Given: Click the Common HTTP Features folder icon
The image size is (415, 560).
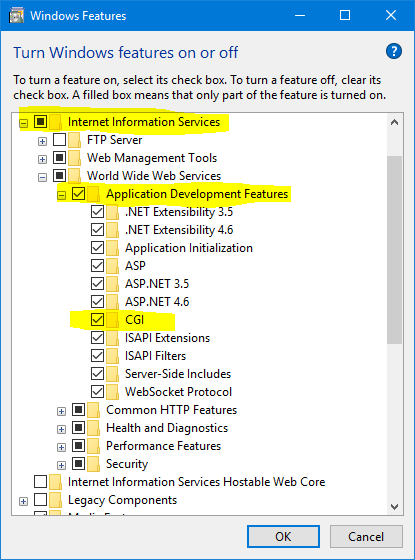Looking at the screenshot, I should coord(94,410).
